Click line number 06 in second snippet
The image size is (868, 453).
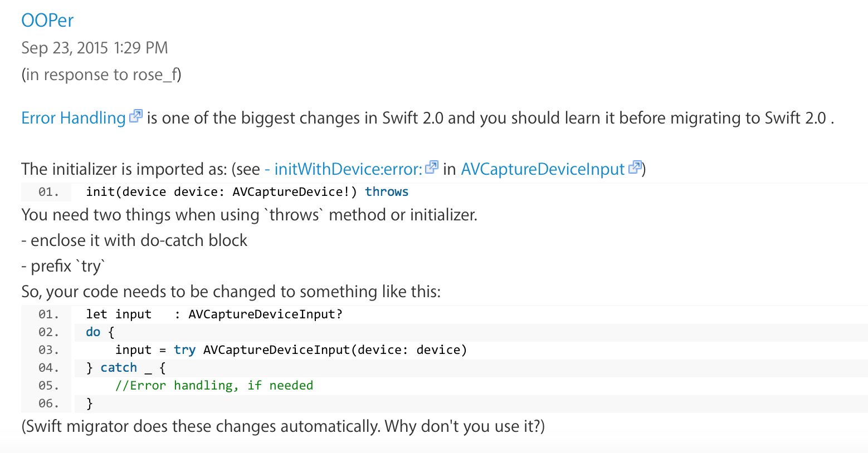(x=48, y=403)
